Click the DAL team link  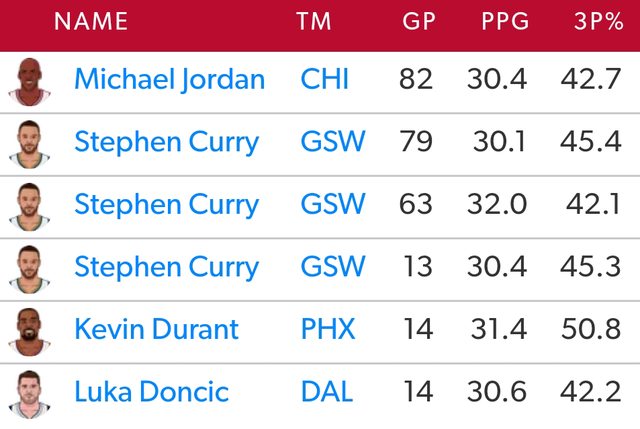click(326, 392)
